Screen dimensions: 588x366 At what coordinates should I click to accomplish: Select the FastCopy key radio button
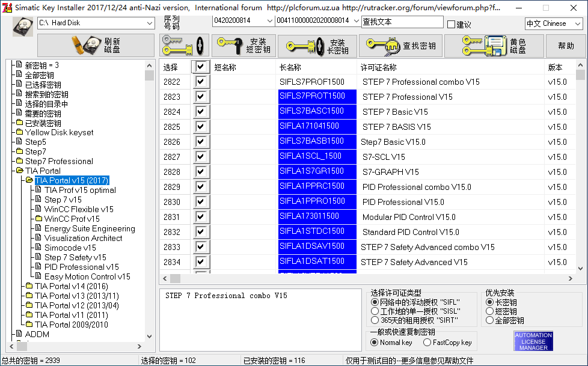(427, 342)
